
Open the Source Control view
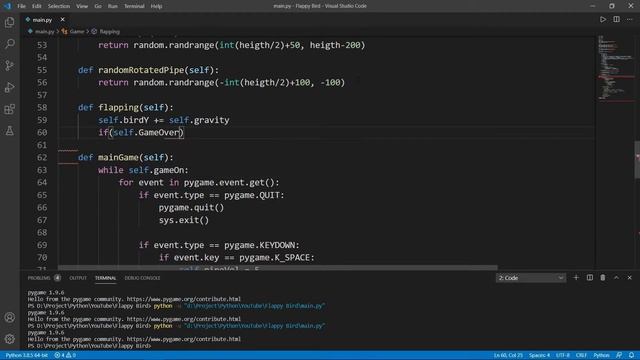pyautogui.click(x=10, y=65)
